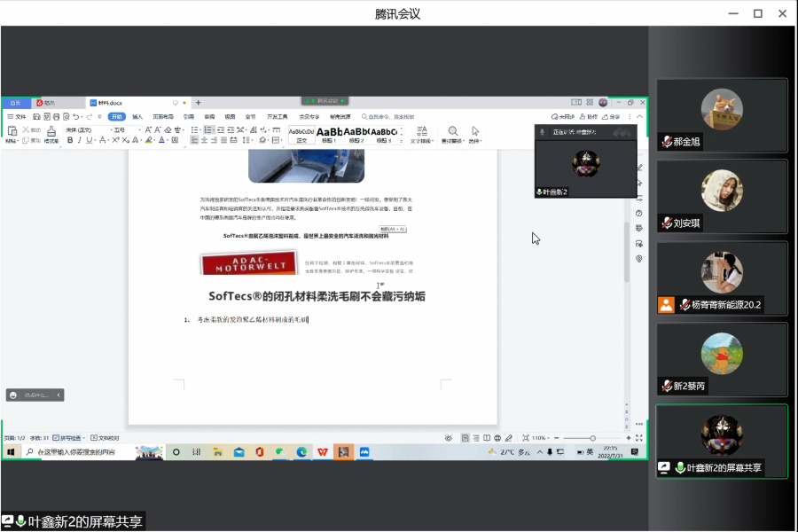This screenshot has height=532, width=798.
Task: Select the Page Layout ribbon tab
Action: 163,116
